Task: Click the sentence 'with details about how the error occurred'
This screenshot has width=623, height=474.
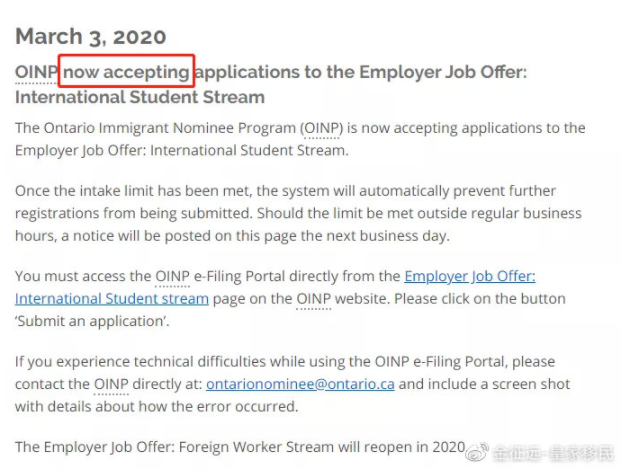Action: coord(157,407)
